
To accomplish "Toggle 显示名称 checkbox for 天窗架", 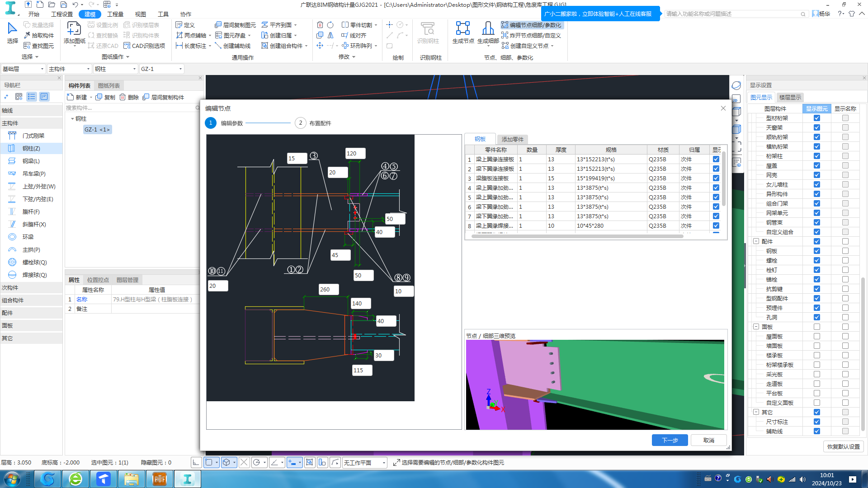I will [845, 127].
